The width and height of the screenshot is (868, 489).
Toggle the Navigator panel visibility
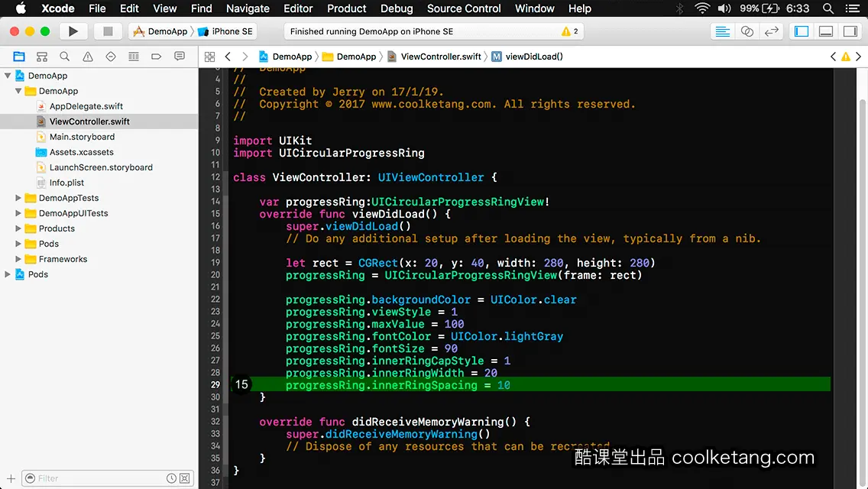point(801,31)
